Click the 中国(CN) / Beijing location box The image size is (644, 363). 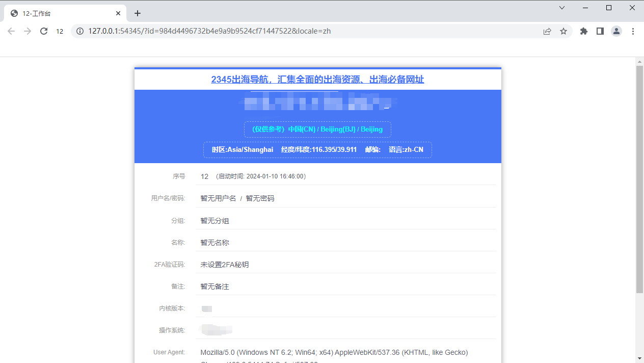coord(317,129)
